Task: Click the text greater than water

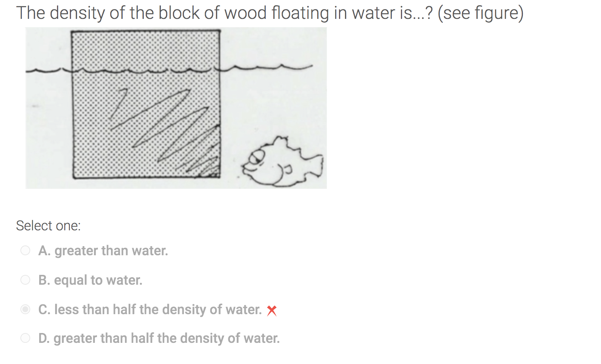Action: [103, 250]
